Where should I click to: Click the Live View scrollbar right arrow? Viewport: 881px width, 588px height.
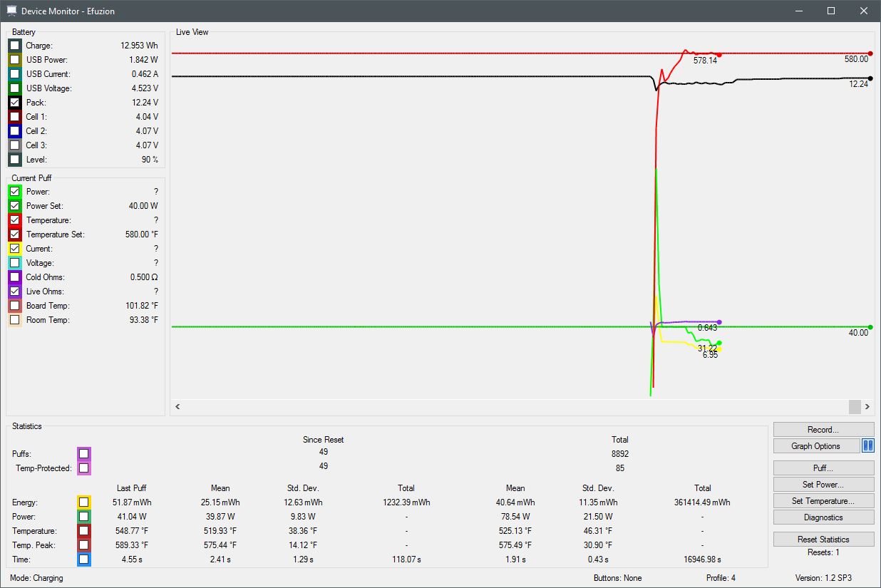867,406
